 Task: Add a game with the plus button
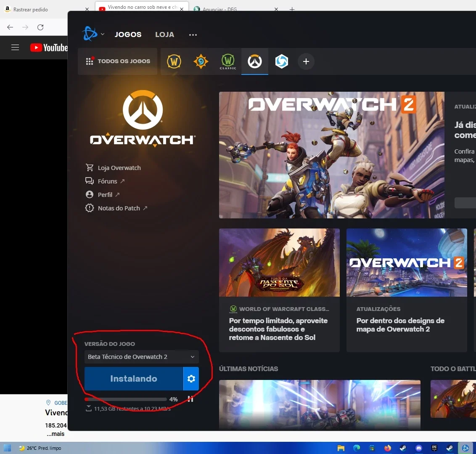coord(306,62)
